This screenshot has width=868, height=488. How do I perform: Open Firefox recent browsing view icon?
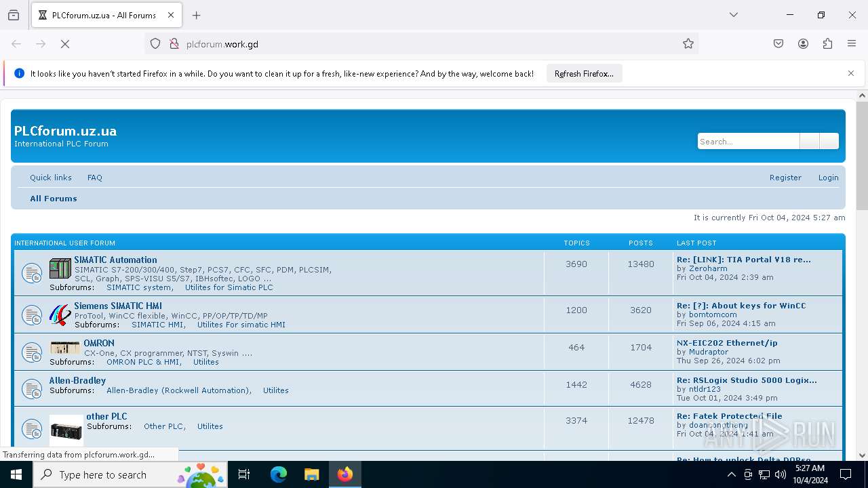[x=14, y=15]
